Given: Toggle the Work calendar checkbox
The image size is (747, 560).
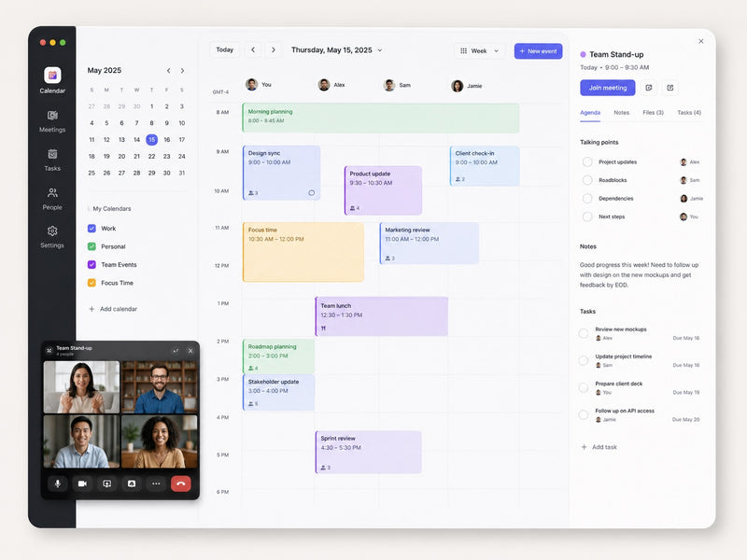Looking at the screenshot, I should tap(92, 229).
